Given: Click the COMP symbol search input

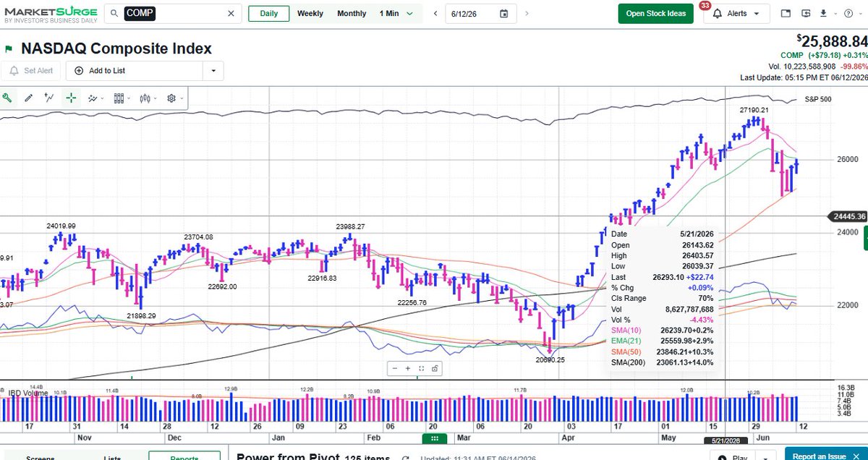Looking at the screenshot, I should [x=174, y=13].
